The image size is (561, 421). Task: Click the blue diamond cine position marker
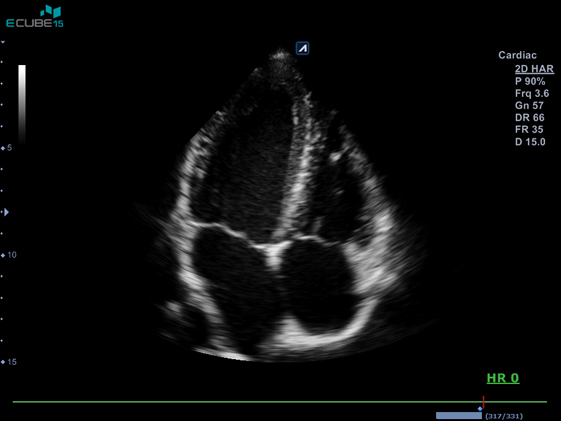tap(480, 409)
